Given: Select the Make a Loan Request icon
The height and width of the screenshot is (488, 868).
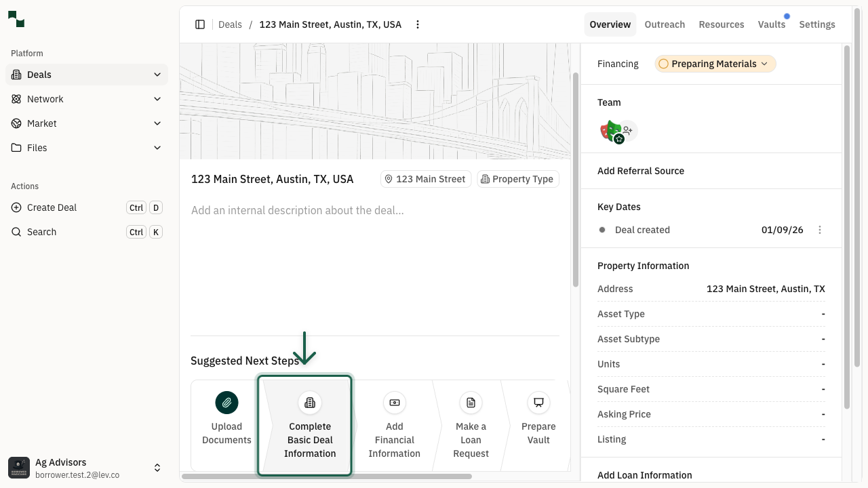Looking at the screenshot, I should coord(471,403).
